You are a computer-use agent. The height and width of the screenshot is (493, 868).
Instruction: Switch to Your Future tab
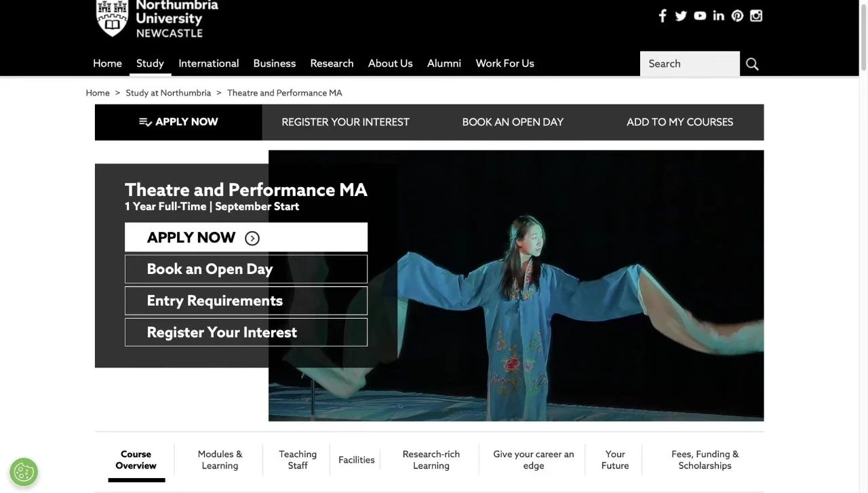pos(615,460)
